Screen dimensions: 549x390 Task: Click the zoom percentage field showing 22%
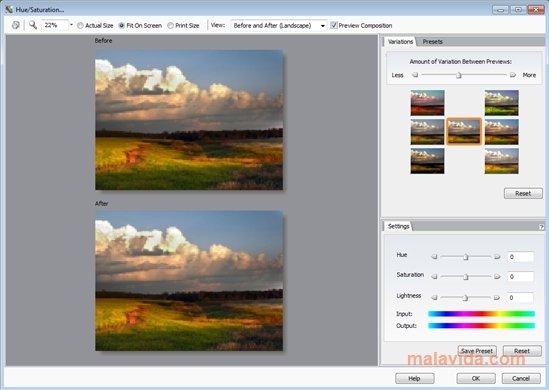click(x=54, y=25)
